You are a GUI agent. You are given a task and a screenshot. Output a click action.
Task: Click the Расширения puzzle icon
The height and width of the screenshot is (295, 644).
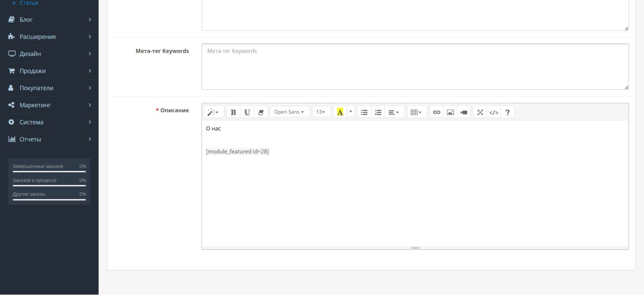tap(11, 37)
